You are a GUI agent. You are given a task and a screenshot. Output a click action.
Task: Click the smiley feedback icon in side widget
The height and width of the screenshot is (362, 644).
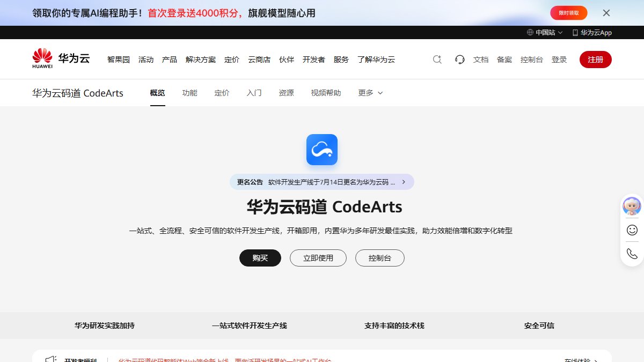[x=632, y=230]
